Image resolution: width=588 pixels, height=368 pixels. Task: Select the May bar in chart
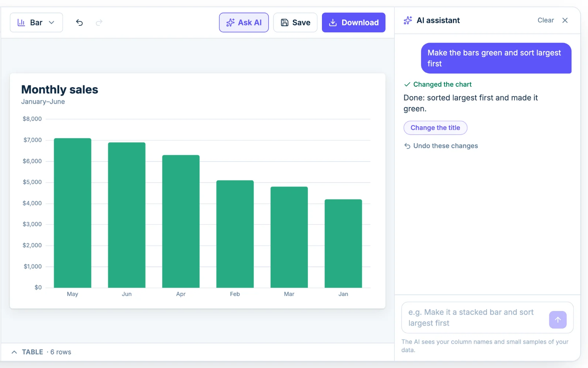pyautogui.click(x=72, y=213)
